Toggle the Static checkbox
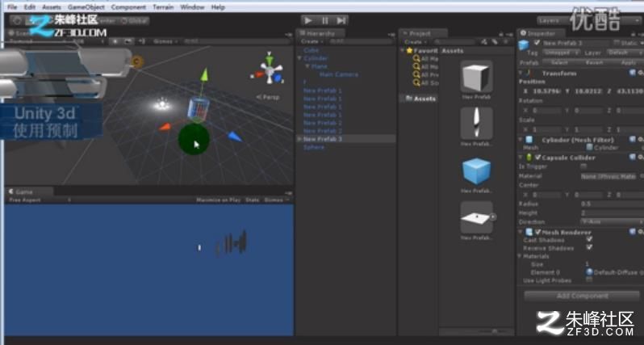The height and width of the screenshot is (345, 644). 616,43
